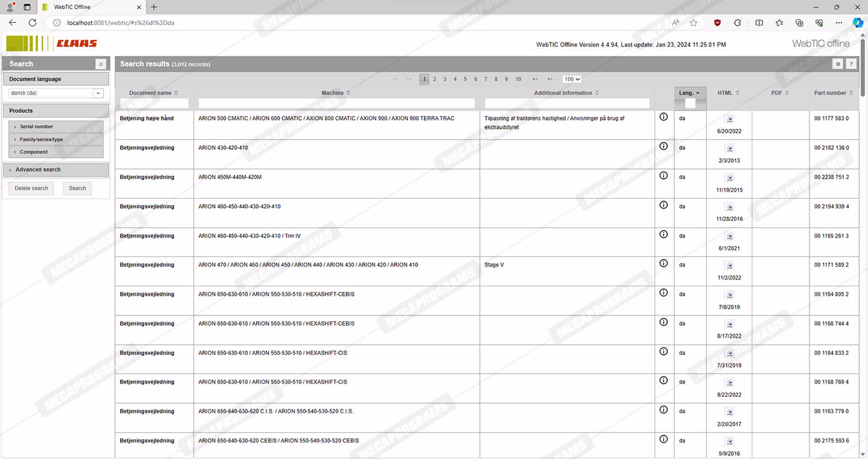
Task: Expand the Advanced search section
Action: click(x=38, y=170)
